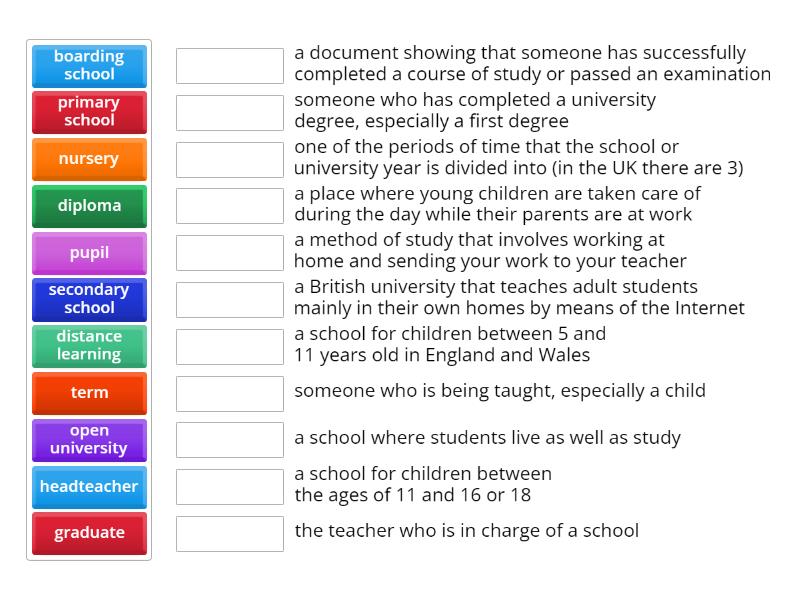The height and width of the screenshot is (600, 800).
Task: Click the answer box for British university definition
Action: point(229,299)
